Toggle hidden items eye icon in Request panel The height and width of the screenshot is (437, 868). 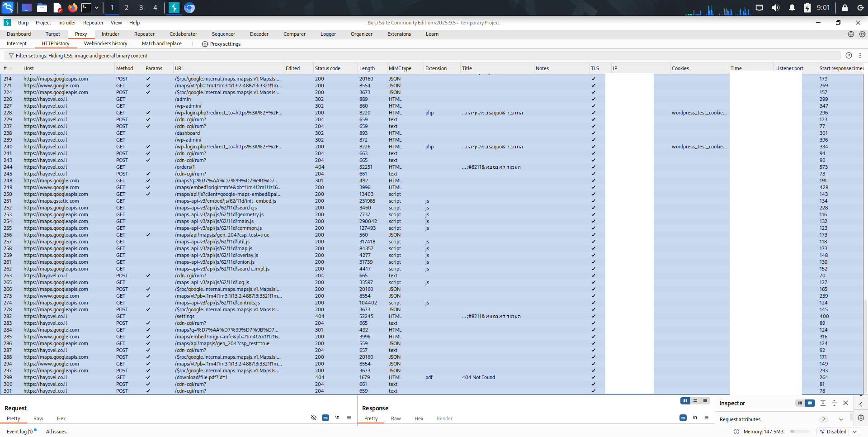(314, 418)
